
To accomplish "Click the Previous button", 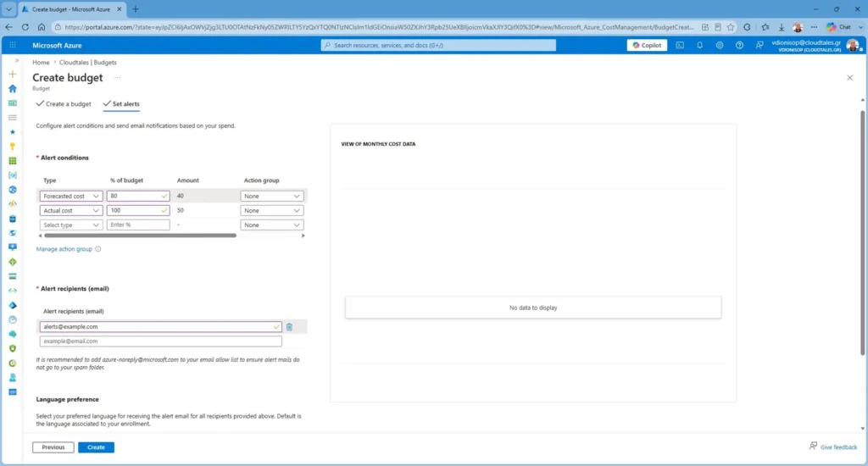I will 53,447.
